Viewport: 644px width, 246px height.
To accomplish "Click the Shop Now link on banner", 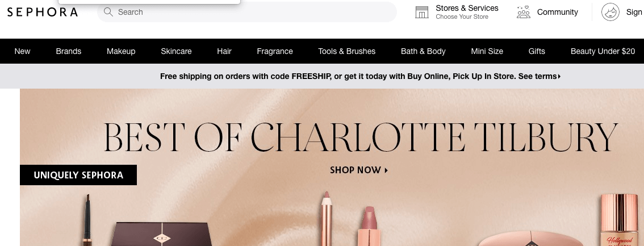I will (x=359, y=170).
